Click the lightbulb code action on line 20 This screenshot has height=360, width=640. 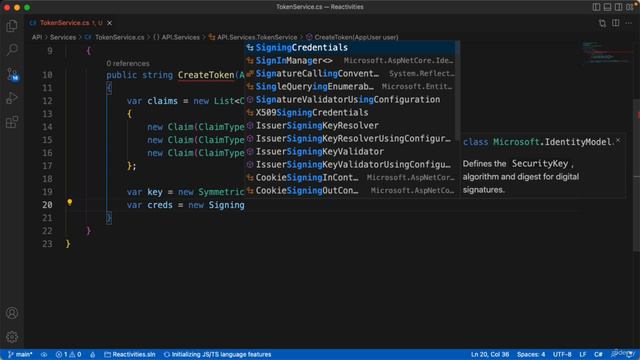(70, 202)
